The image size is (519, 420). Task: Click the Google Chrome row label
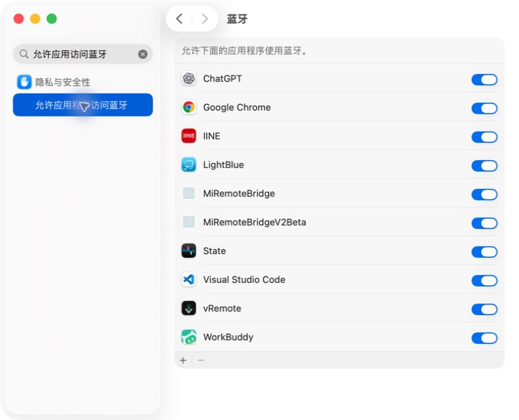tap(237, 108)
